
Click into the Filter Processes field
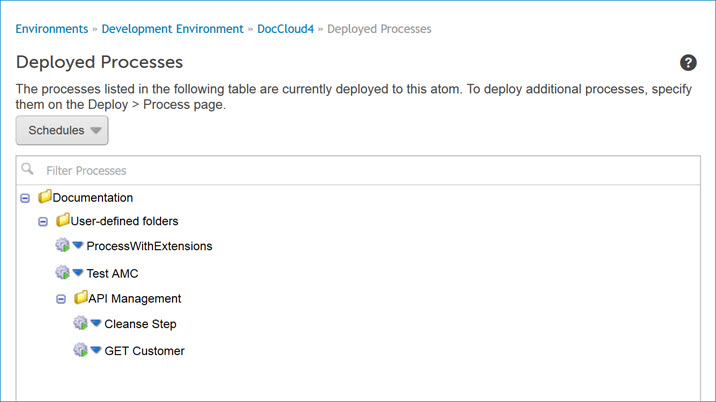(x=358, y=170)
